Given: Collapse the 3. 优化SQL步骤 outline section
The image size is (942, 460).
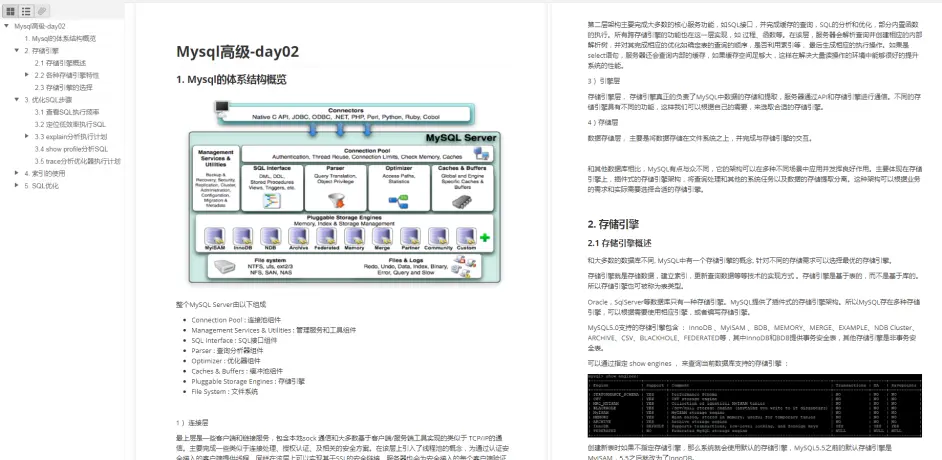Looking at the screenshot, I should pyautogui.click(x=17, y=100).
